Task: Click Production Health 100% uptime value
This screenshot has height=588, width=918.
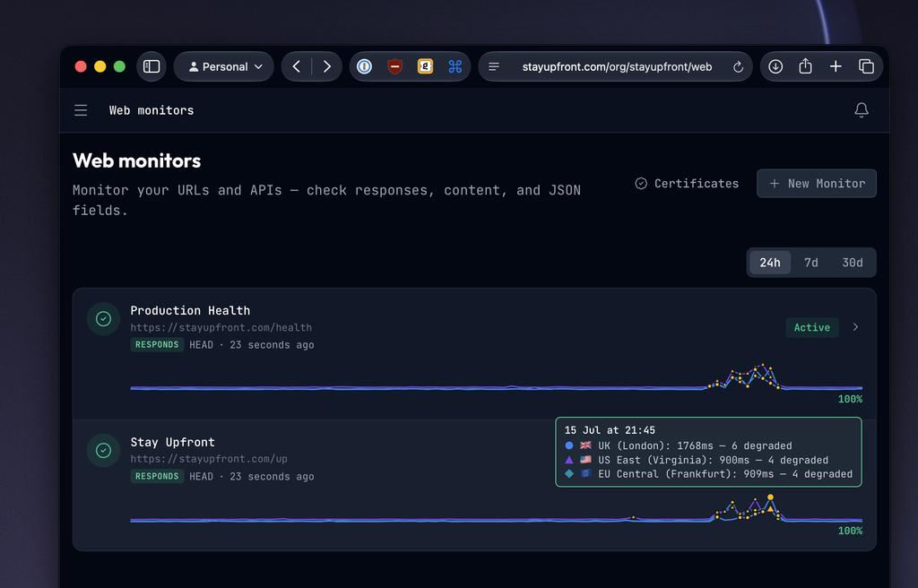Action: [850, 399]
